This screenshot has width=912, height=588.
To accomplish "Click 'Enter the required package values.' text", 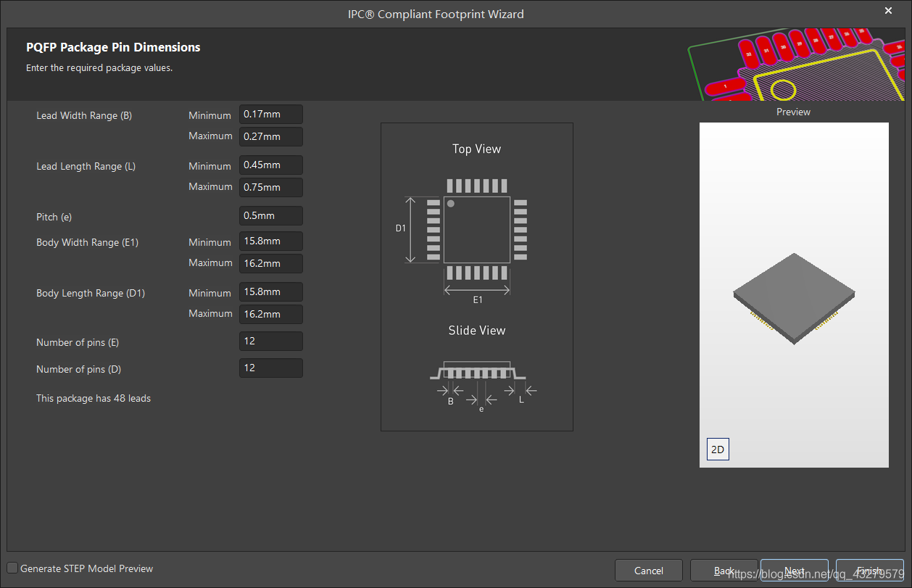I will (99, 68).
